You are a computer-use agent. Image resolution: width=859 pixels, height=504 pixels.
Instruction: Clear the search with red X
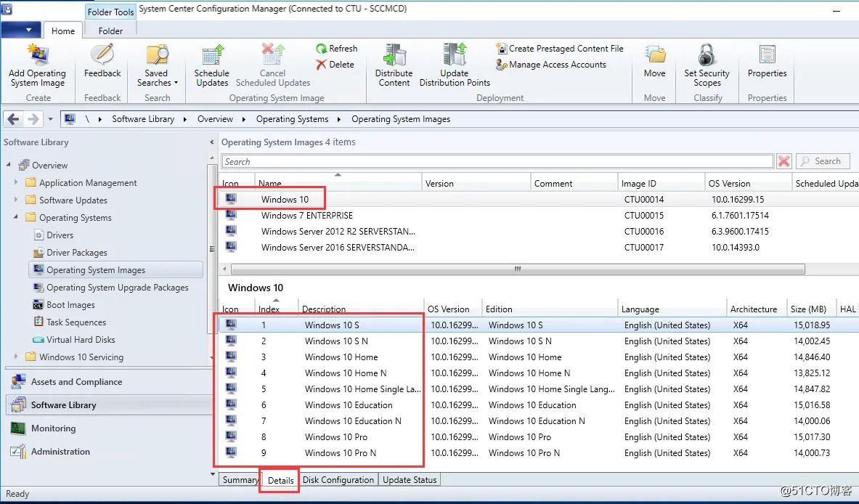784,161
